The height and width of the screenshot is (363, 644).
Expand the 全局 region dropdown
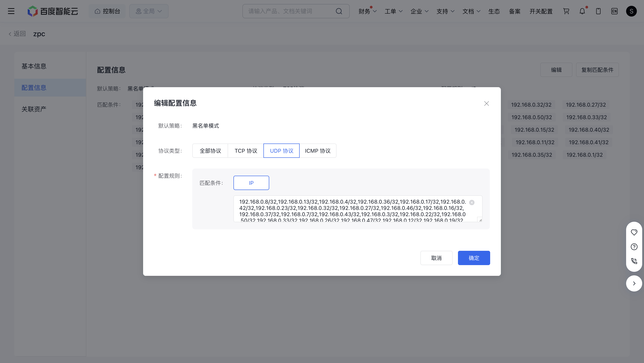pos(149,11)
